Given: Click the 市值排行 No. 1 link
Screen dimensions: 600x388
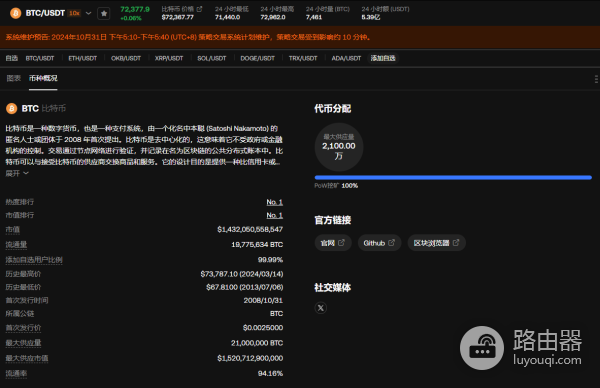Looking at the screenshot, I should (x=274, y=215).
